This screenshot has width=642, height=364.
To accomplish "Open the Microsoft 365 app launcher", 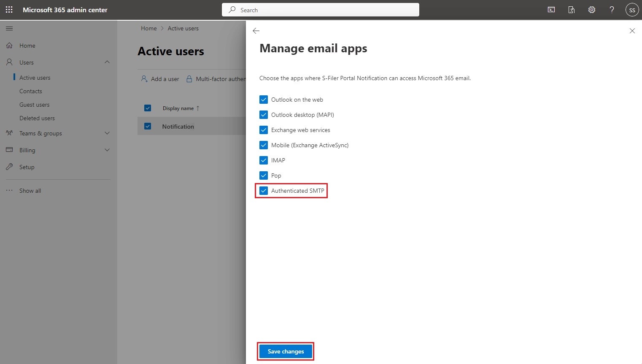I will [x=9, y=9].
